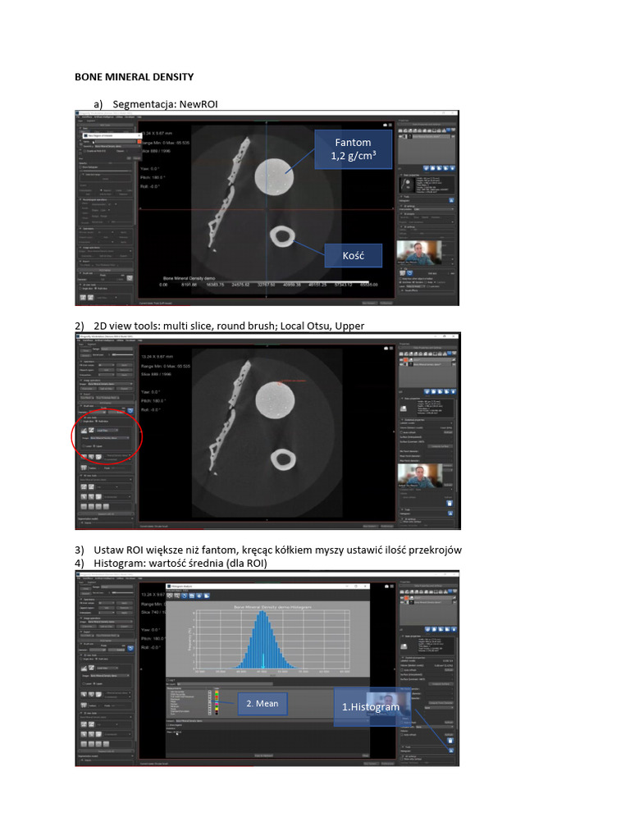630x840 pixels.
Task: Click the first brush tool icon beside Local Otsu
Action: click(x=84, y=430)
